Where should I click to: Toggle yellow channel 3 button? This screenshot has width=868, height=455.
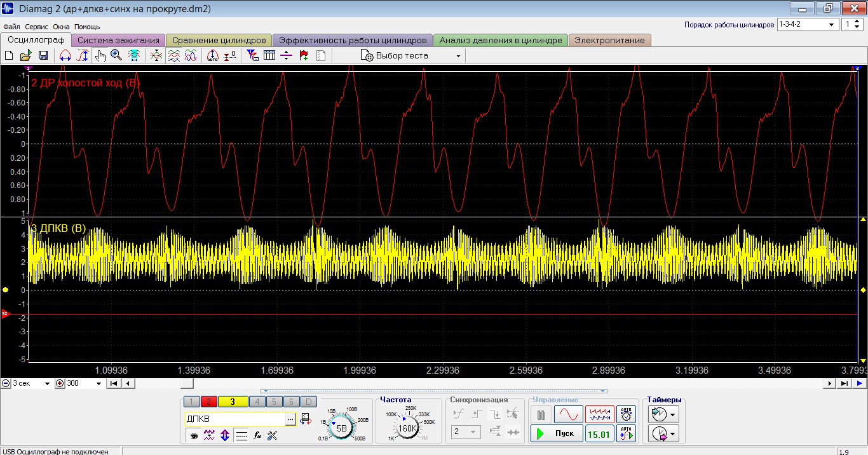click(233, 402)
